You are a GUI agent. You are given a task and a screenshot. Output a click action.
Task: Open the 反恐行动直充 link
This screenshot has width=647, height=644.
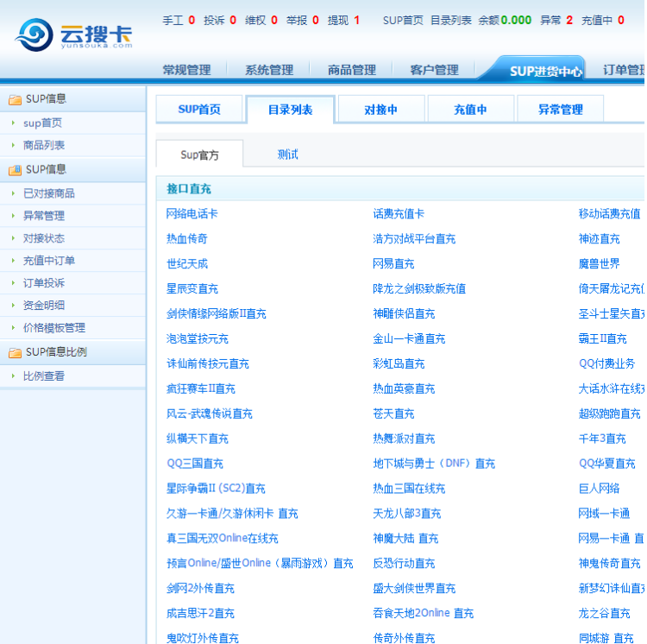pyautogui.click(x=404, y=564)
